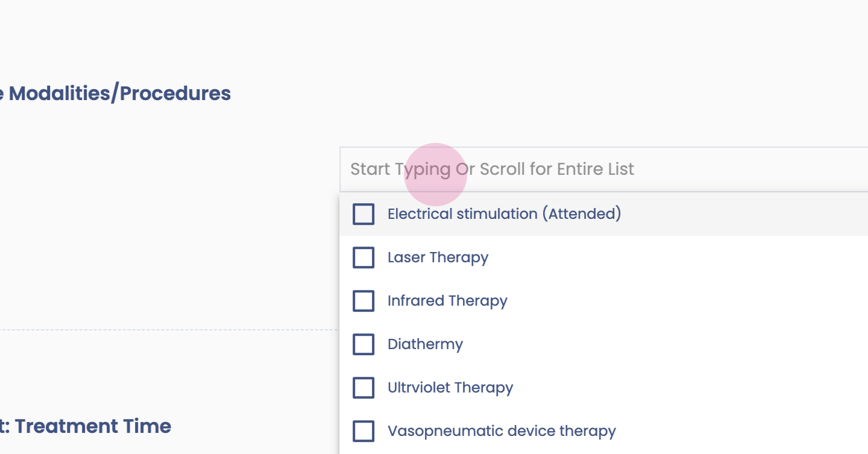Check the Vasopneumatic device therapy box

pos(363,431)
